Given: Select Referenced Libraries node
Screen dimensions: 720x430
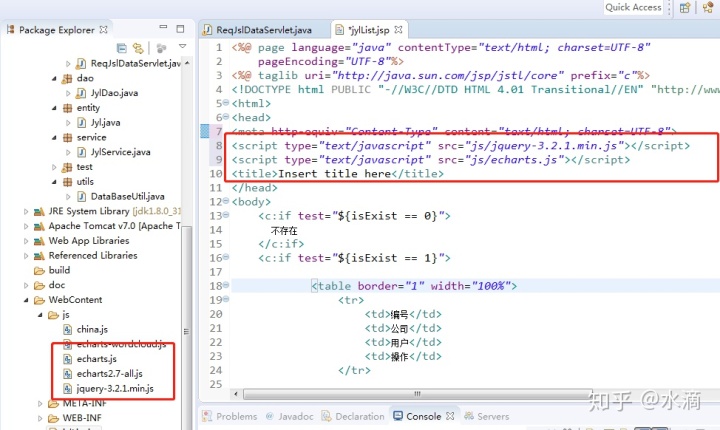Looking at the screenshot, I should (x=93, y=255).
